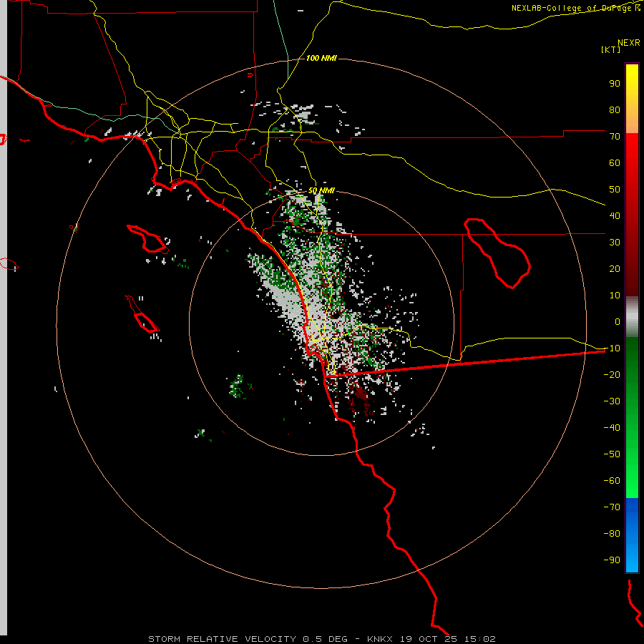Screen dimensions: 644x644
Task: Click the -10 knot label on scale
Action: [612, 348]
